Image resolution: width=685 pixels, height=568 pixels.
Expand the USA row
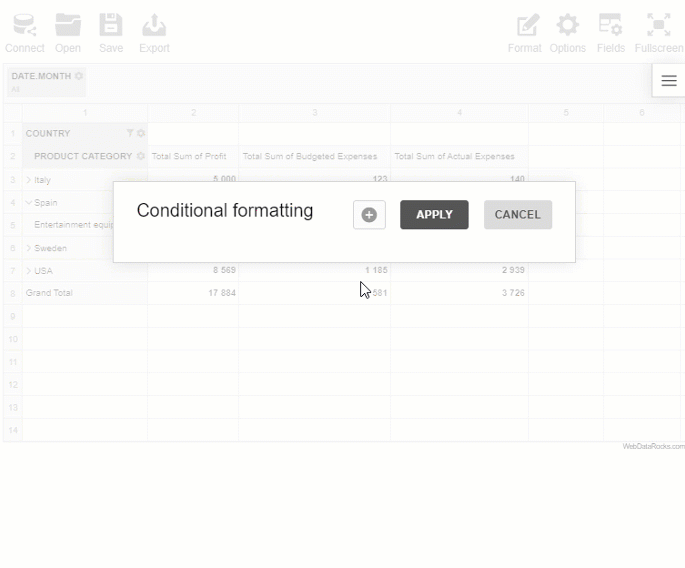point(28,270)
